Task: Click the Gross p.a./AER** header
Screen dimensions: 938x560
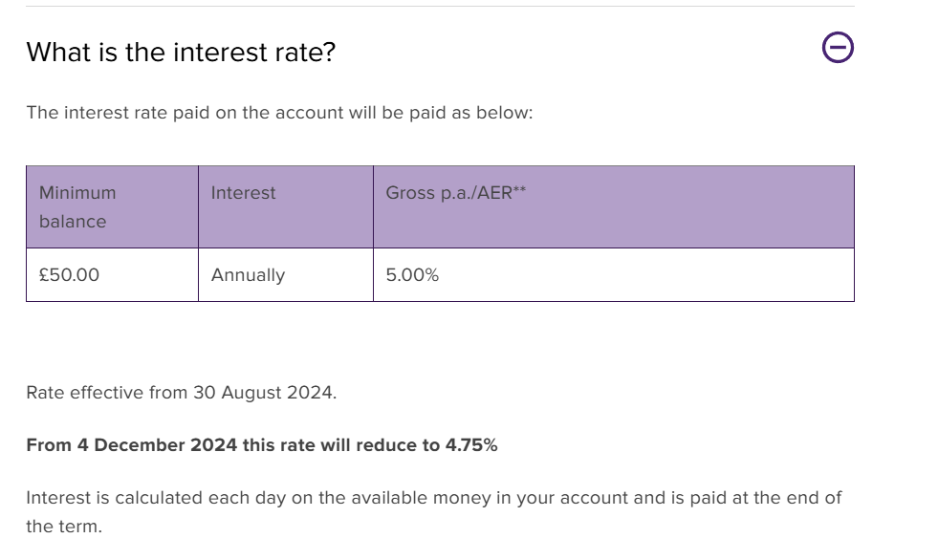Action: [x=614, y=206]
